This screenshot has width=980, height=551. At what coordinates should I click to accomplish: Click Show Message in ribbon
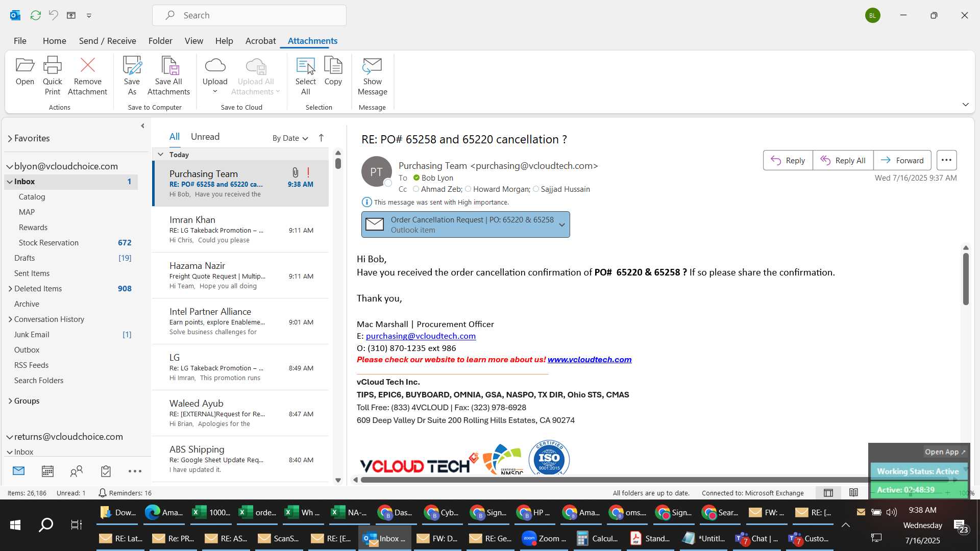372,76
